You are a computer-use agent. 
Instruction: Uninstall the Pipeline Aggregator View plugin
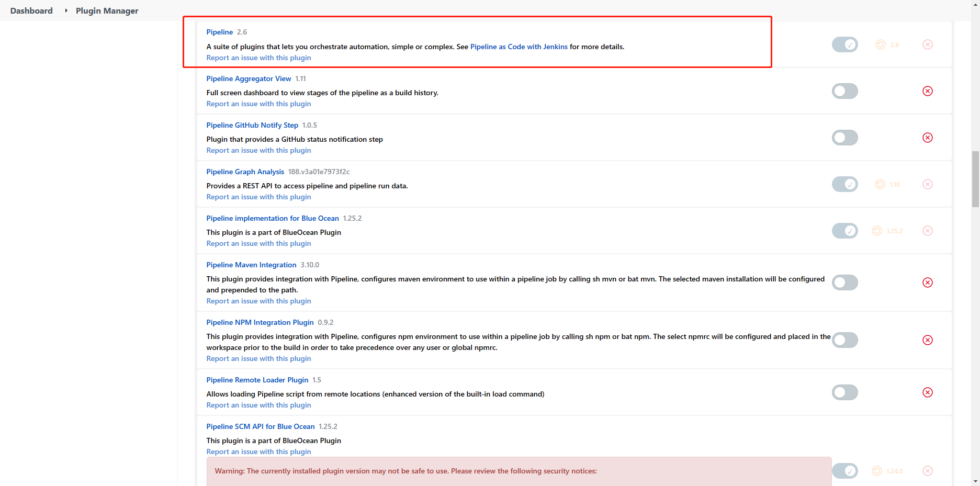coord(927,91)
